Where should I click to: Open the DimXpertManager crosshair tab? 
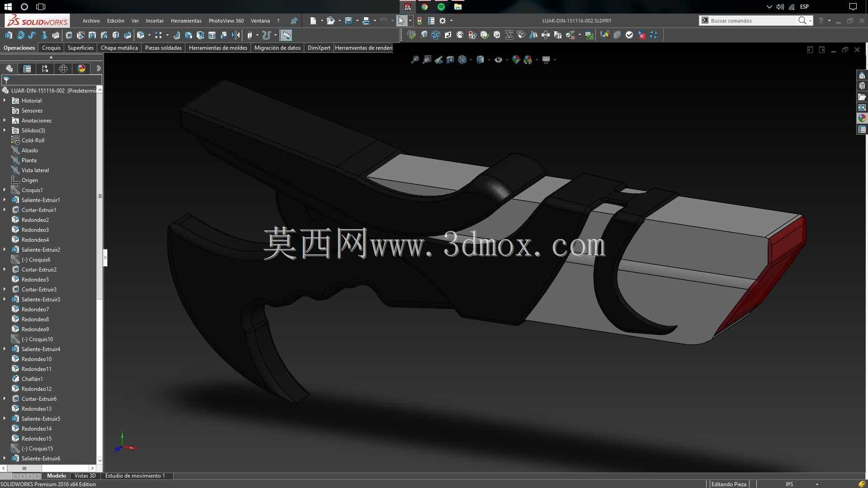coord(63,69)
